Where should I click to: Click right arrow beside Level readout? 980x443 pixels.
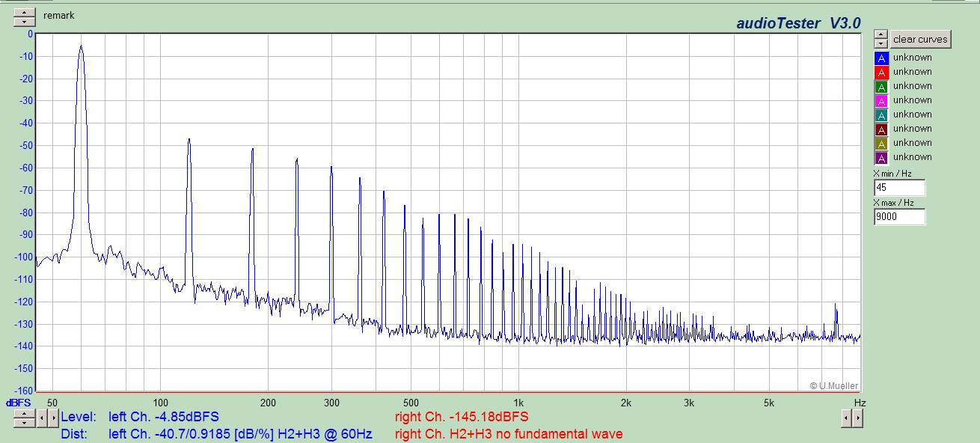(x=53, y=418)
